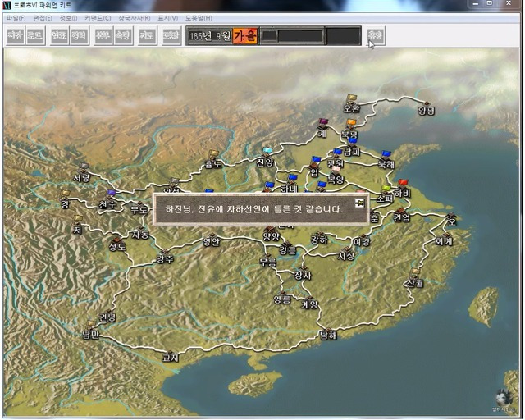Select the 북해 city marker
The image size is (525, 420).
pos(386,159)
